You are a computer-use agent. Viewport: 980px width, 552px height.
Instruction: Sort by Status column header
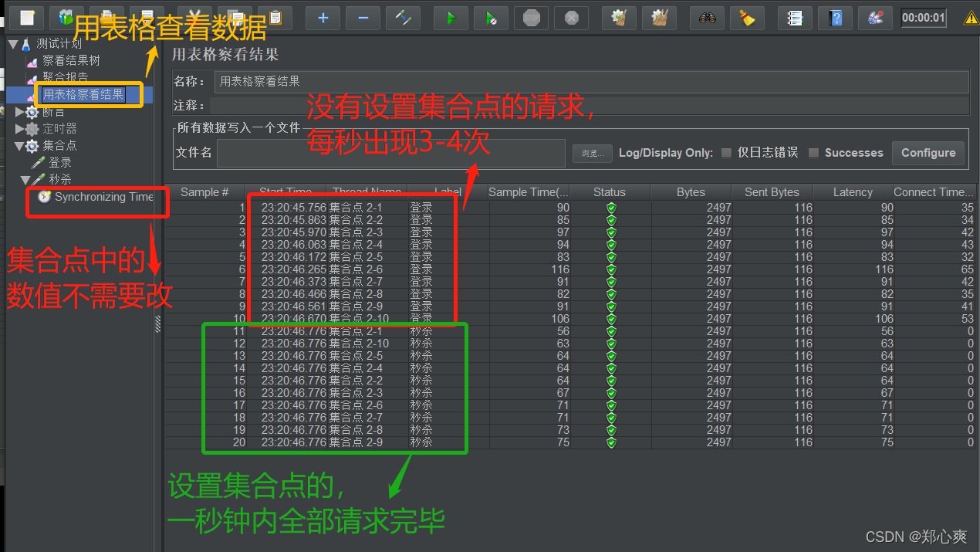[x=610, y=192]
